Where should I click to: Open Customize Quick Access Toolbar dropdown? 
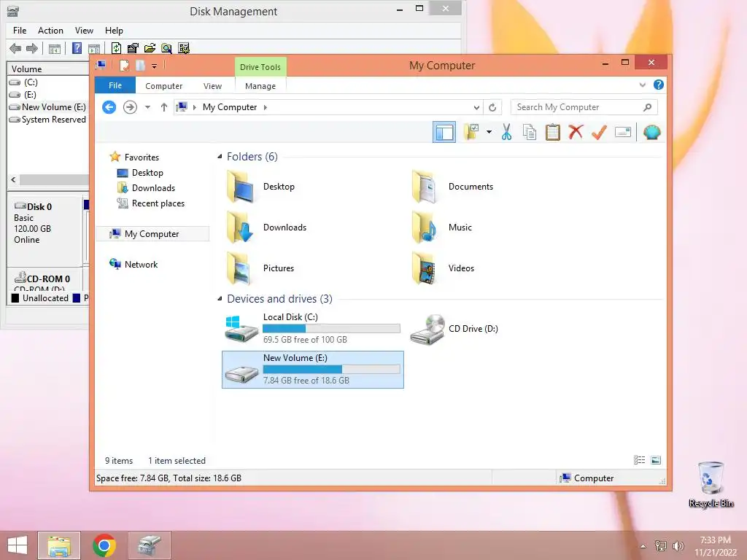pos(155,66)
